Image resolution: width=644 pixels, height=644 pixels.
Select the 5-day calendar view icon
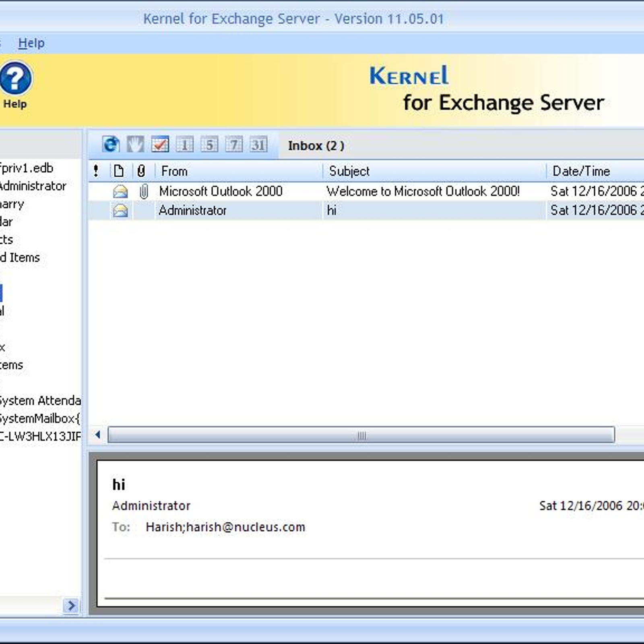click(x=209, y=144)
